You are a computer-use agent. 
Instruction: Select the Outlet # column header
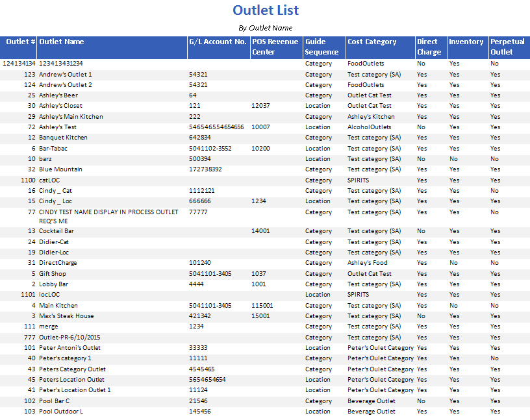click(21, 42)
